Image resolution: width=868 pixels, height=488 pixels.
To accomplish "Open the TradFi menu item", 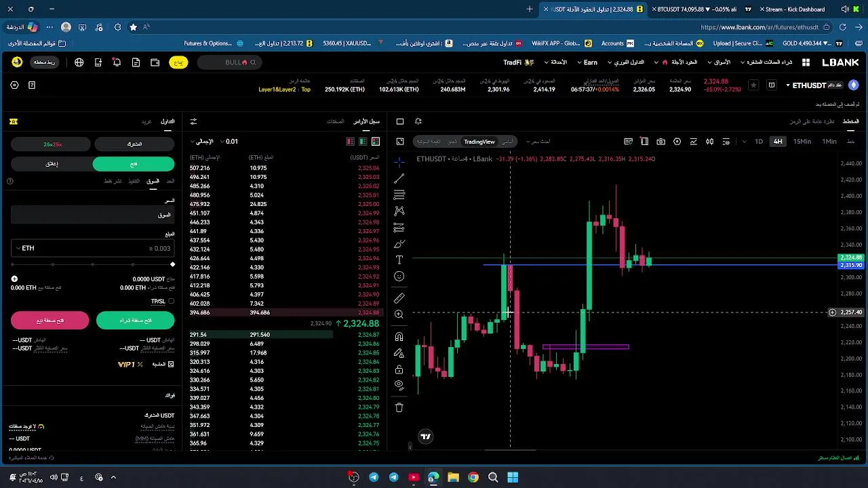I will (518, 62).
